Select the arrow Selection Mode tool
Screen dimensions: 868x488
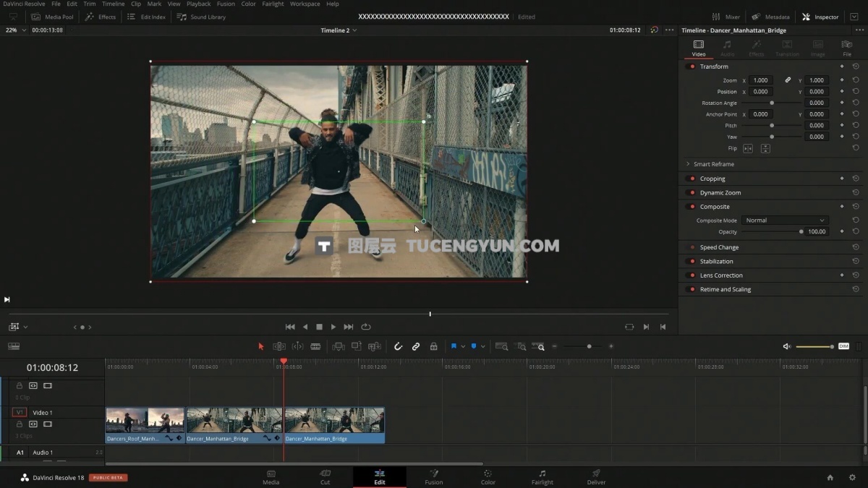tap(261, 346)
